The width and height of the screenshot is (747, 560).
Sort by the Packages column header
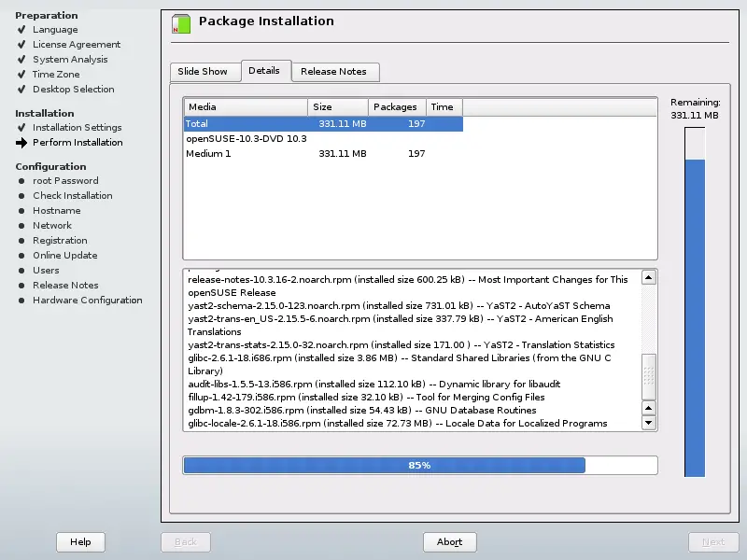(x=397, y=107)
